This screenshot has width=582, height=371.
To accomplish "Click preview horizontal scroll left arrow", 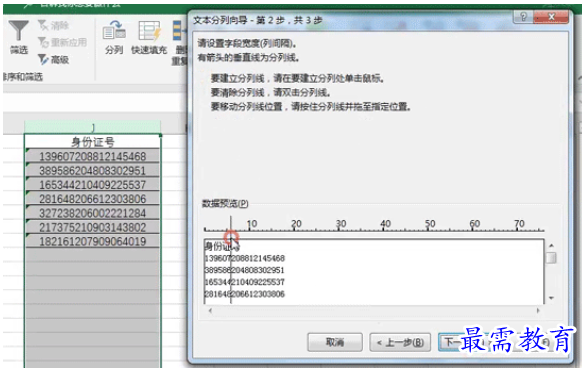I will (210, 311).
